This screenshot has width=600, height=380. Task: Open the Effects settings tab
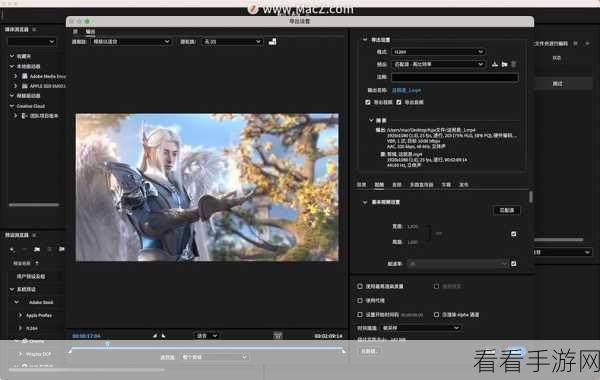pos(361,185)
